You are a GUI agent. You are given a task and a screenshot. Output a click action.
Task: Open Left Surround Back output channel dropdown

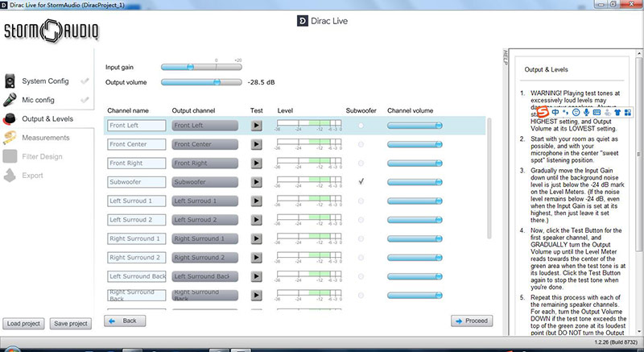205,276
